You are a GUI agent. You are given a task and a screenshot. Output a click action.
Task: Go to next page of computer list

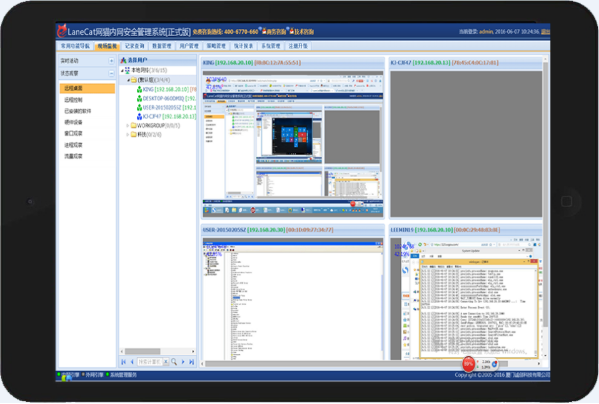[183, 362]
